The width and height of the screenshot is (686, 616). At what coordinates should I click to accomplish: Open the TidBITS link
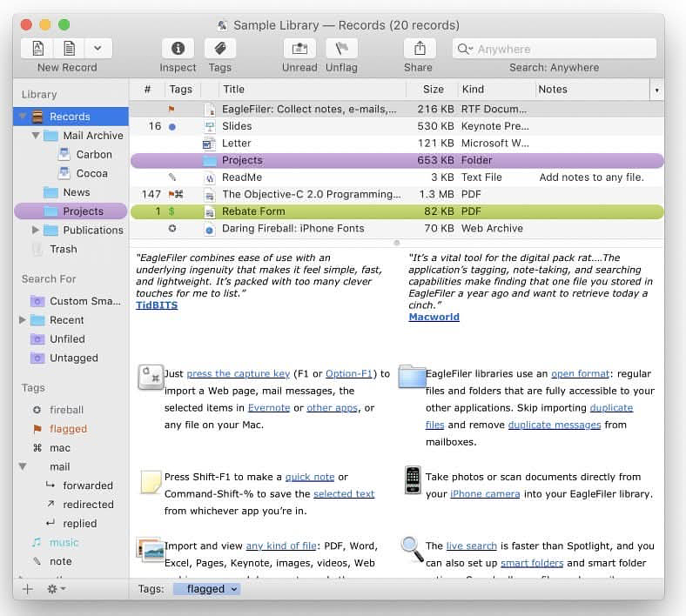click(x=155, y=305)
